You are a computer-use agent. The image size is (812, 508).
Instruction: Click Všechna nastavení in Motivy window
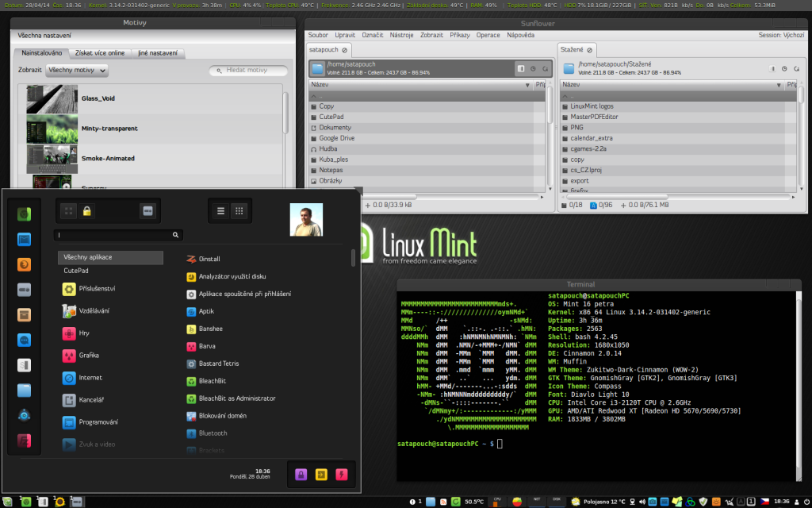pyautogui.click(x=44, y=36)
